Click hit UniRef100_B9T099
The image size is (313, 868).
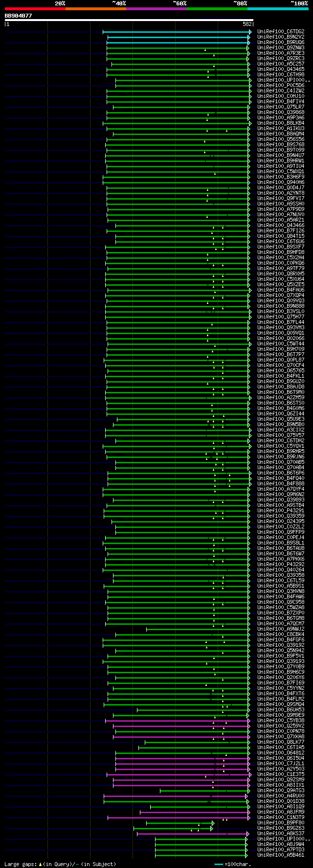click(x=281, y=150)
